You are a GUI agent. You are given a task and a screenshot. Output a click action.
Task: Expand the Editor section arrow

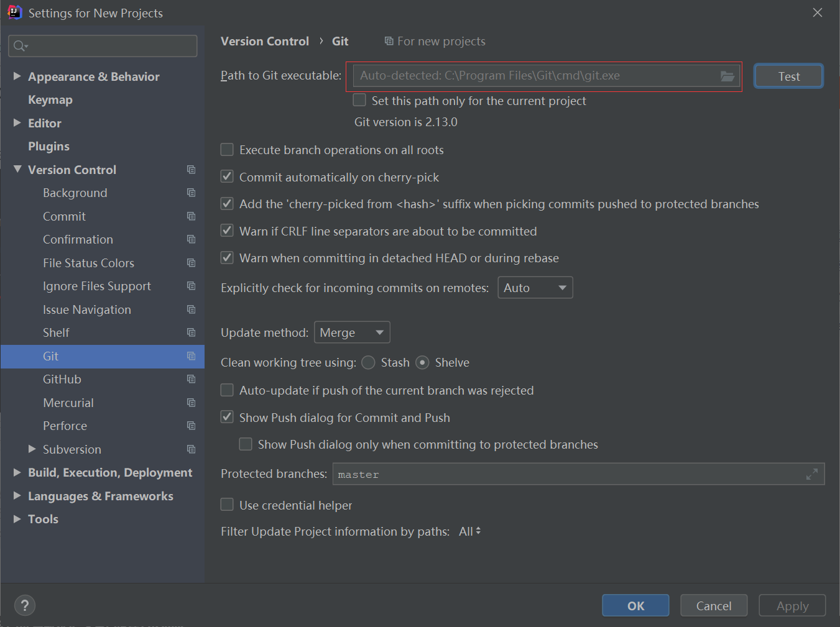point(17,122)
